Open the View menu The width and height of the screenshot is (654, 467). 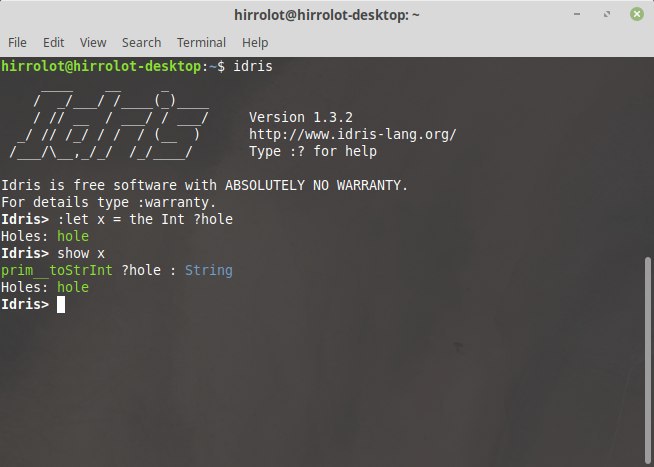[93, 43]
